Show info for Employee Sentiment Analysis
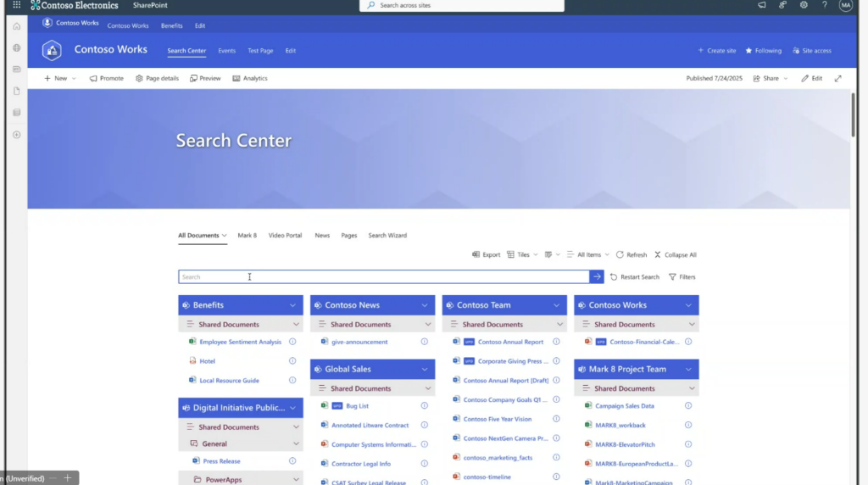 (292, 342)
